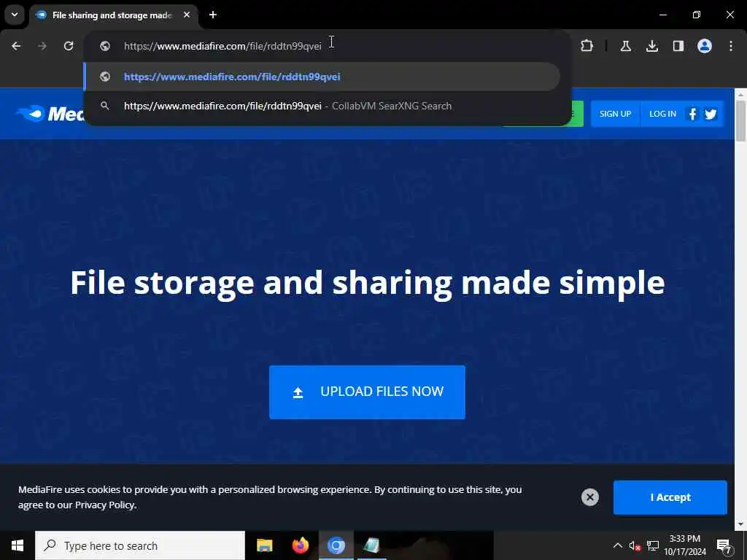The width and height of the screenshot is (747, 560).
Task: Click the network tray icon
Action: click(x=653, y=545)
